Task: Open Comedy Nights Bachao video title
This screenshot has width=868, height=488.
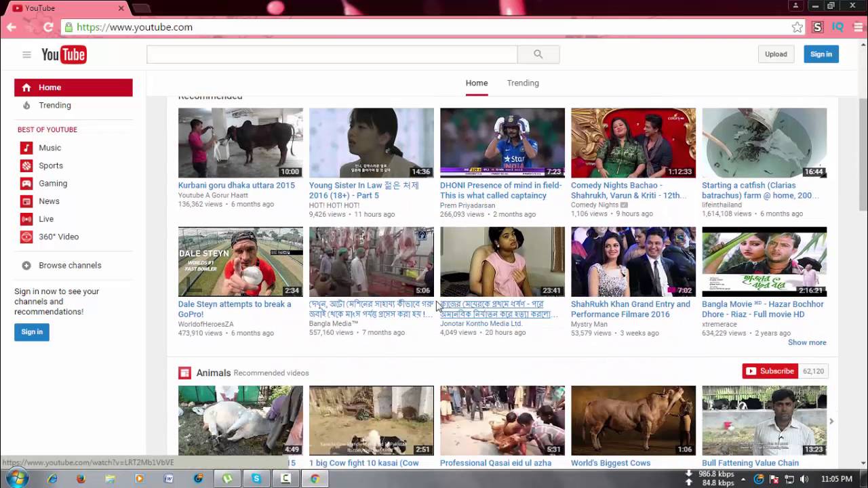Action: [629, 190]
